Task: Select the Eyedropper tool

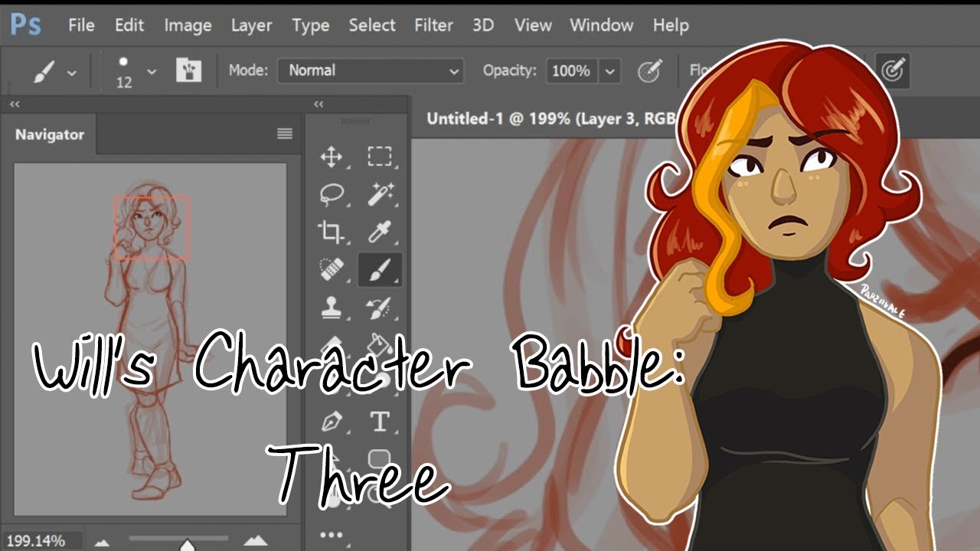Action: click(x=380, y=232)
